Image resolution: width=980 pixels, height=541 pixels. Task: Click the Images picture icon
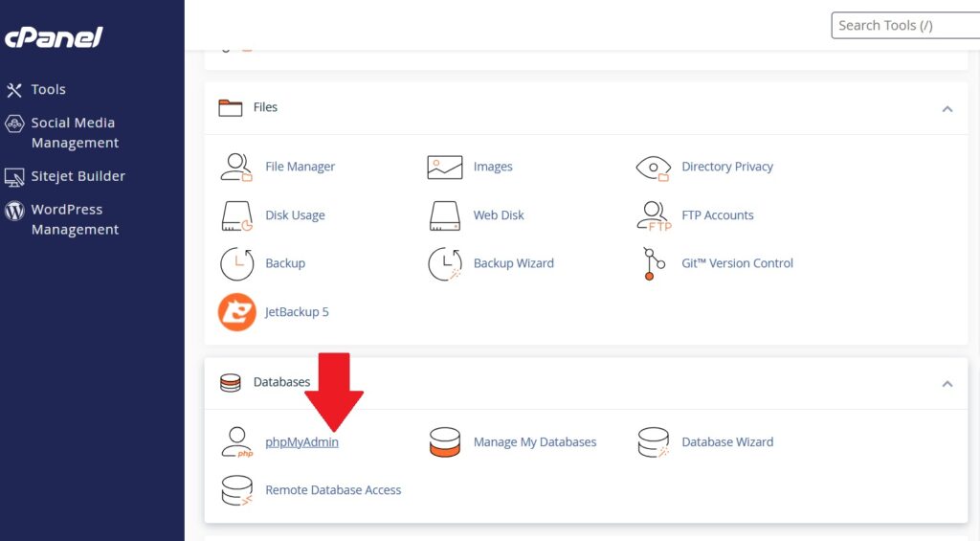pyautogui.click(x=444, y=167)
